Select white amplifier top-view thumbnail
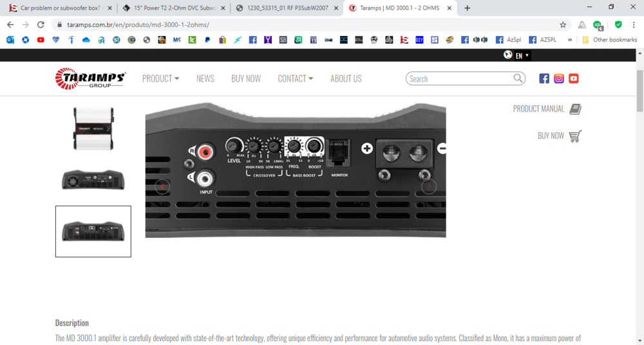This screenshot has height=345, width=644. coord(93,129)
